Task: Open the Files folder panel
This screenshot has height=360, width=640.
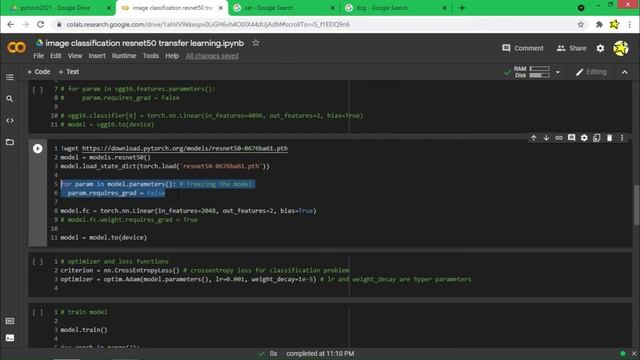Action: coord(10,142)
